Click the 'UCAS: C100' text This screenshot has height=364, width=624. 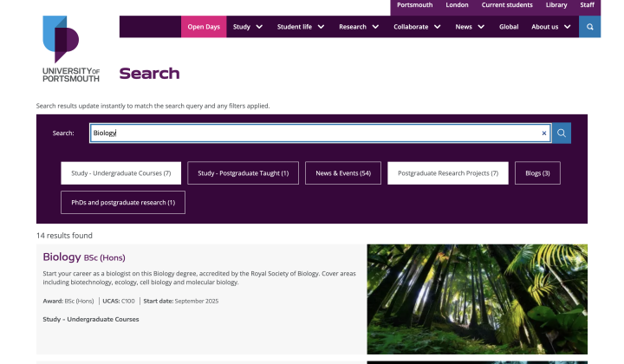coord(119,301)
